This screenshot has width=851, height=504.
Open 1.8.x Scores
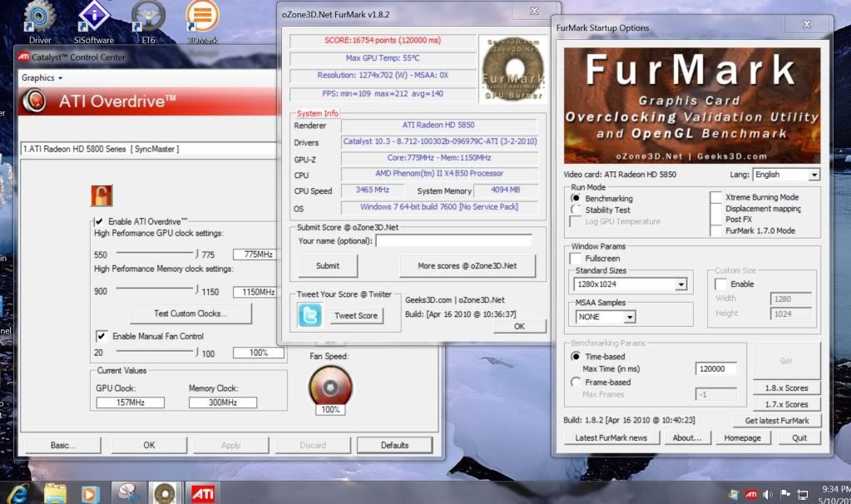786,388
